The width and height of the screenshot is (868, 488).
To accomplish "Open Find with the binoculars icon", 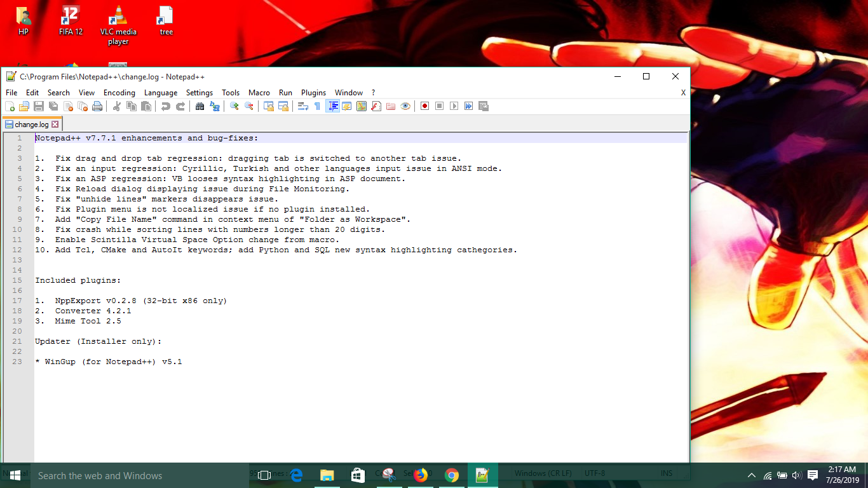I will click(200, 106).
